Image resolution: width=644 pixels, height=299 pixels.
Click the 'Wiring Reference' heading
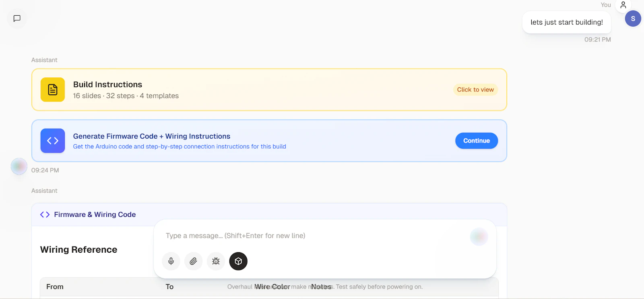coord(79,250)
